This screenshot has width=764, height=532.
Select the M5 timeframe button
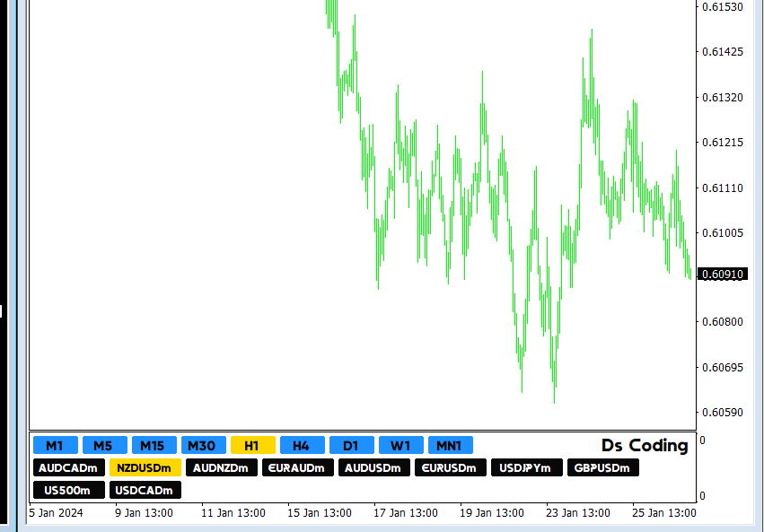pos(105,445)
